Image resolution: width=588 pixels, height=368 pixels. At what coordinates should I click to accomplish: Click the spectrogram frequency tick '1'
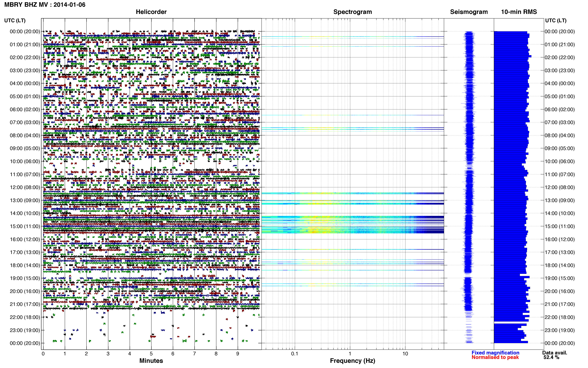tap(350, 354)
